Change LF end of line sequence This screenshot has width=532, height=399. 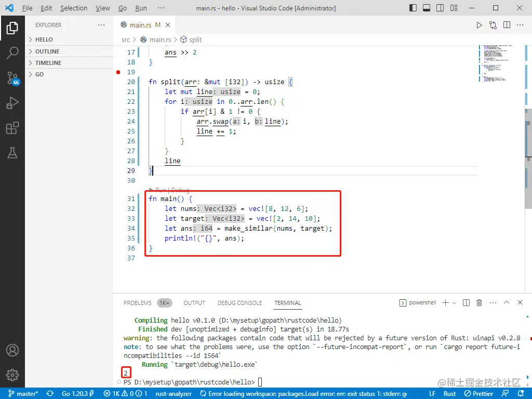click(x=432, y=394)
